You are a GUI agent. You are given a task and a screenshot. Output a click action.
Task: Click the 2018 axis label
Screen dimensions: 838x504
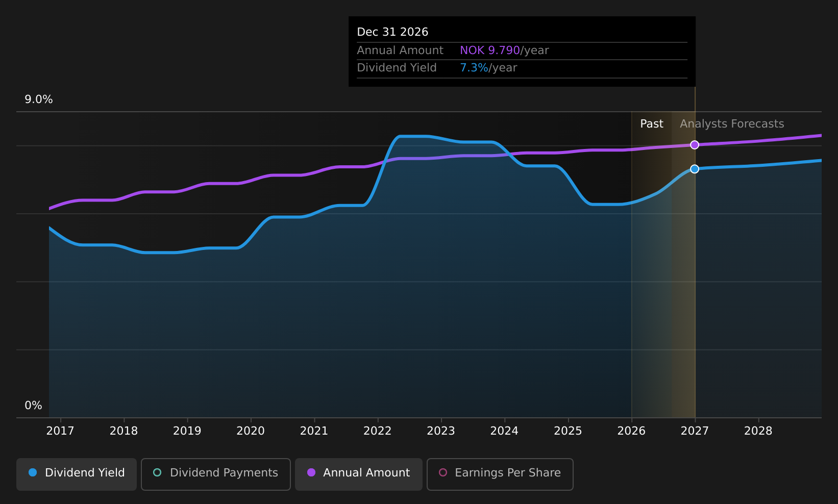point(124,431)
